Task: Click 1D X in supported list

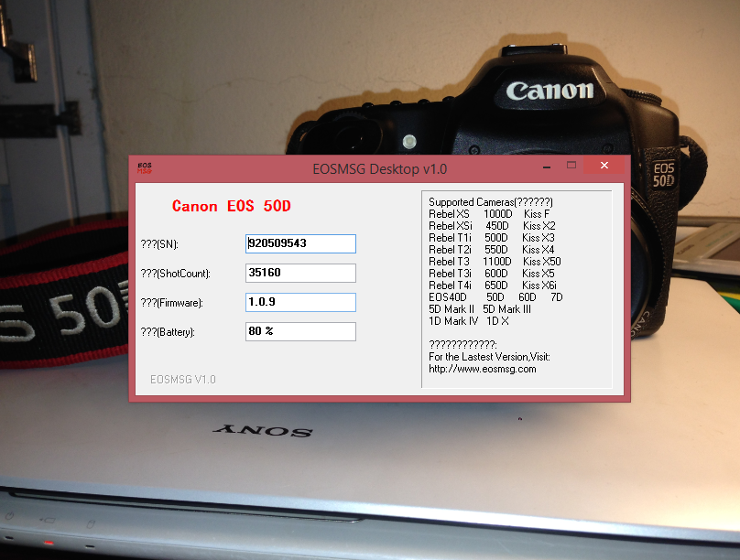Action: click(x=497, y=321)
